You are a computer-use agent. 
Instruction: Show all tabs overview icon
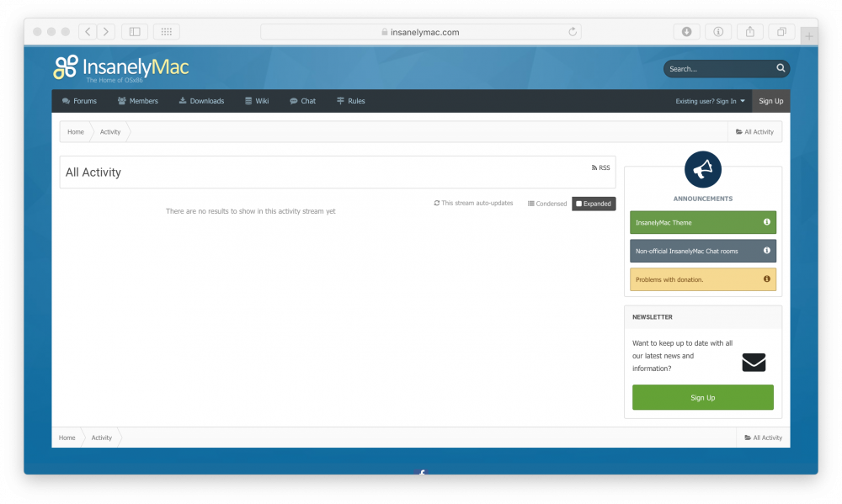pyautogui.click(x=781, y=32)
